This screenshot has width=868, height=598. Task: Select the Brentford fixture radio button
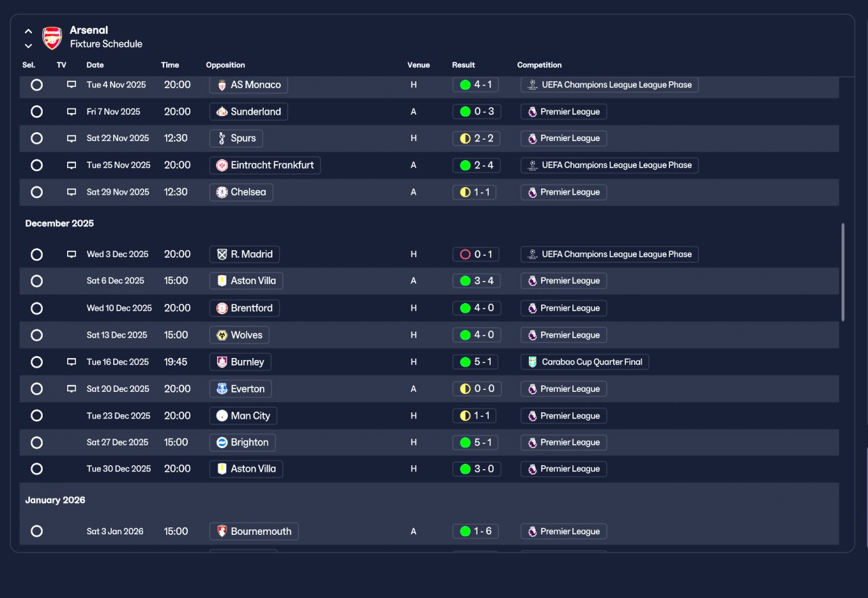[37, 308]
